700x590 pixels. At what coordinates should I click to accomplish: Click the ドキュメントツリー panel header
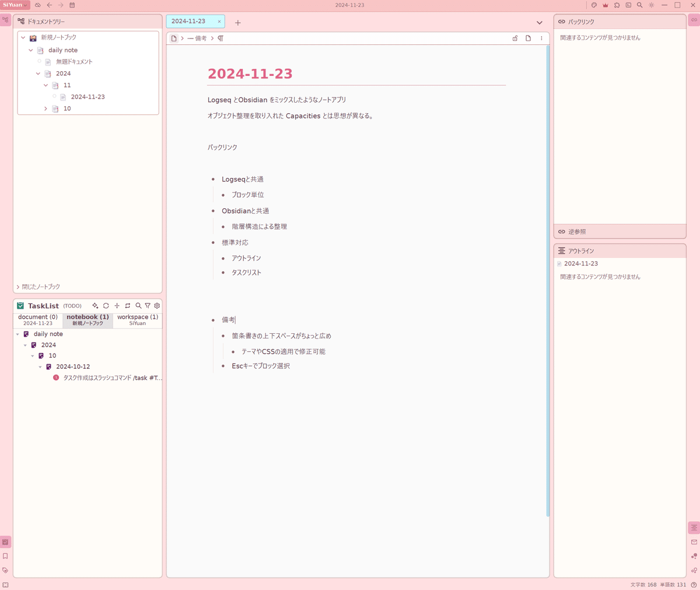[x=87, y=21]
